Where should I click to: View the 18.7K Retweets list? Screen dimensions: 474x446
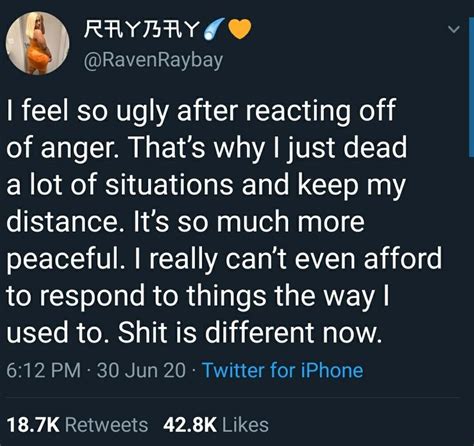[77, 425]
